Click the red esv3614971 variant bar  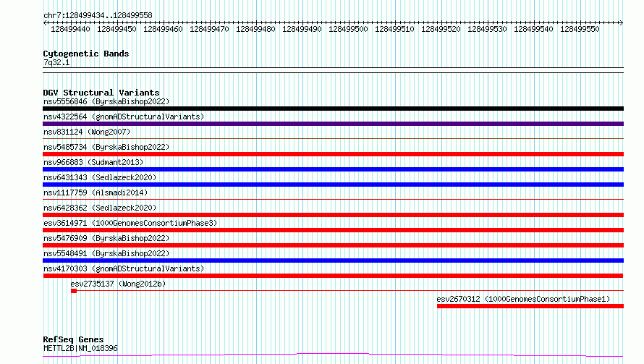(333, 230)
